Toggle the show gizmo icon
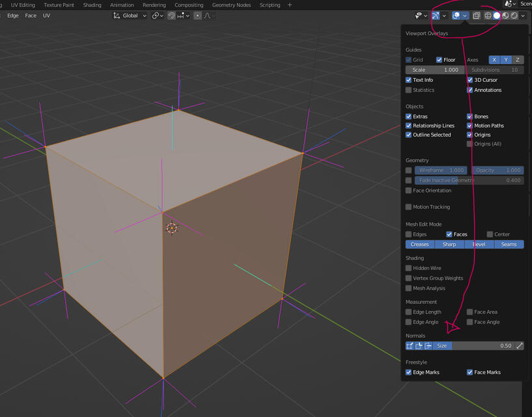532x417 pixels. [x=436, y=16]
